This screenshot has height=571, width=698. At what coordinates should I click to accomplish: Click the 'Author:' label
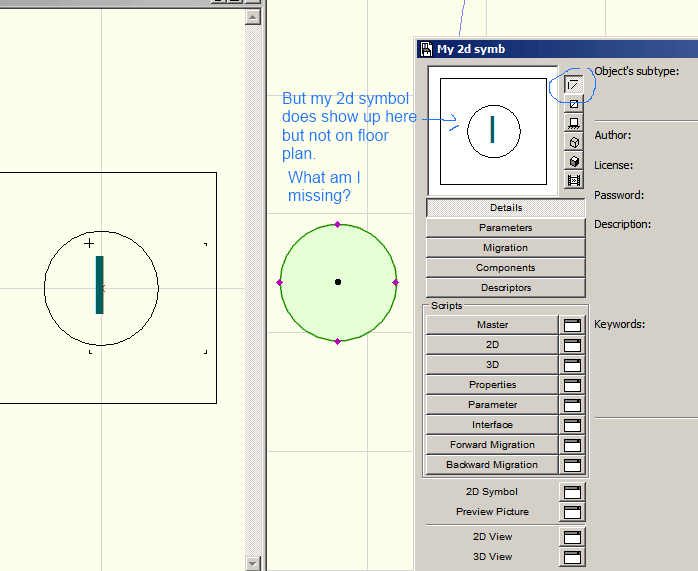(613, 135)
